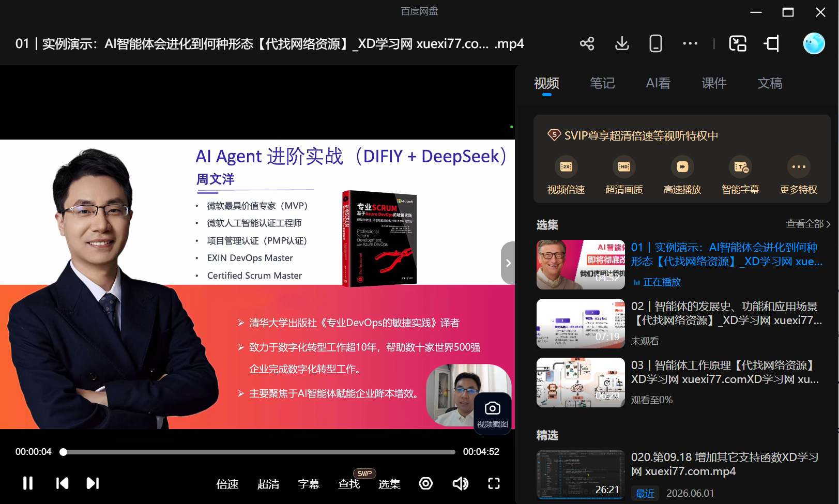Click the 正在播放 status text
This screenshot has height=504, width=839.
point(662,282)
